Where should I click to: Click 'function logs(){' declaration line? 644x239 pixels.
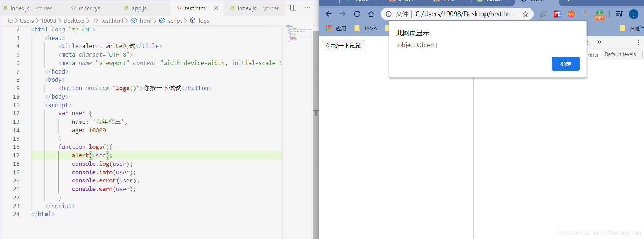coord(85,147)
